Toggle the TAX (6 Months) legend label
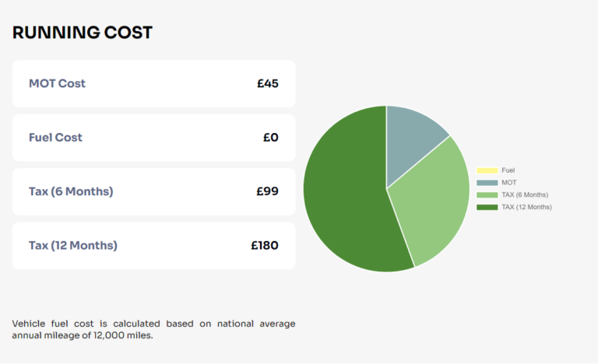Viewport: 598px width, 364px height. point(525,194)
